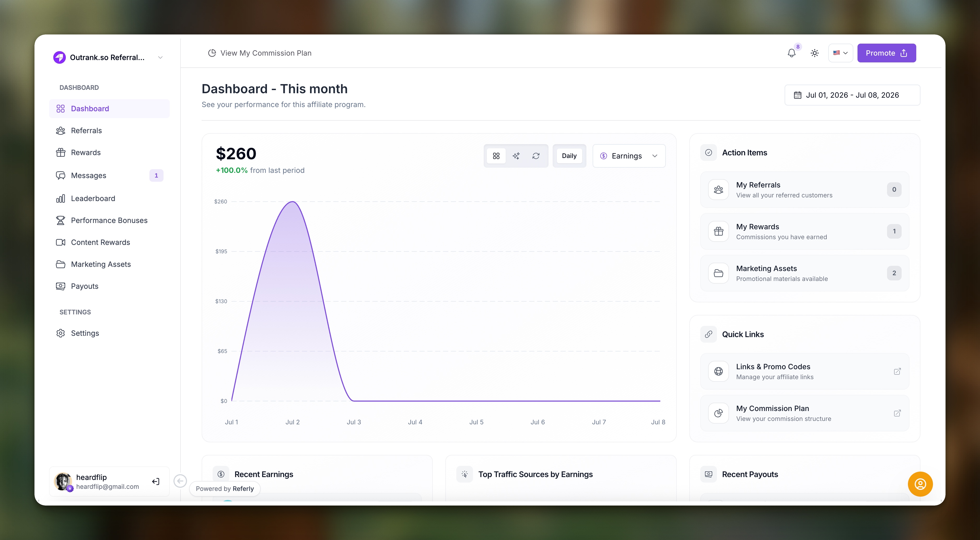980x540 pixels.
Task: Click the Dashboard - This month heading
Action: (275, 89)
